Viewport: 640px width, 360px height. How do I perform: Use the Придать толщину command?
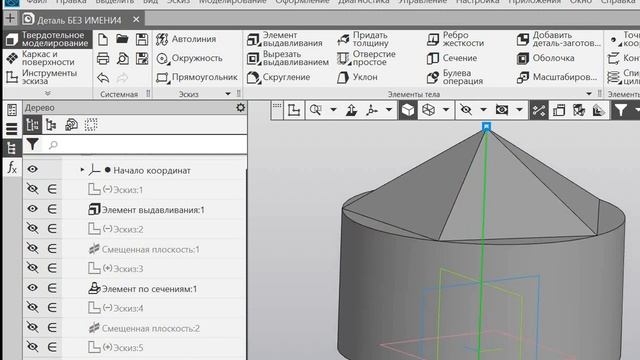(x=364, y=39)
